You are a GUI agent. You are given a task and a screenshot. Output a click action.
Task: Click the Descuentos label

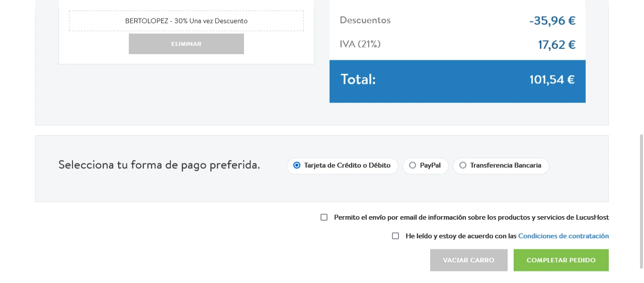tap(365, 21)
